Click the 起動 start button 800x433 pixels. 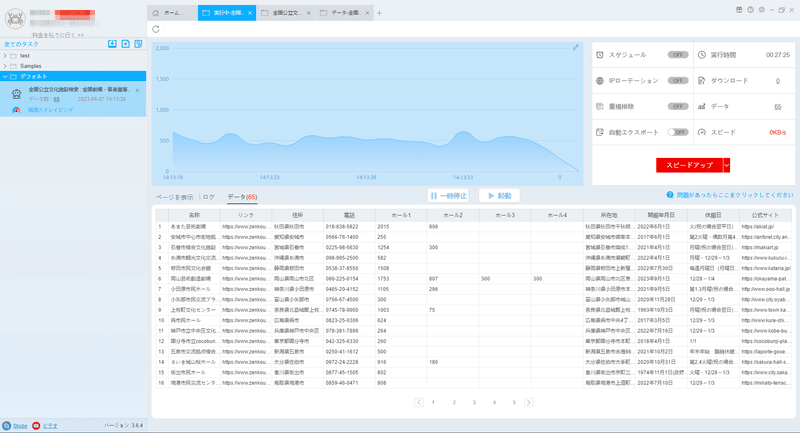[x=499, y=195]
